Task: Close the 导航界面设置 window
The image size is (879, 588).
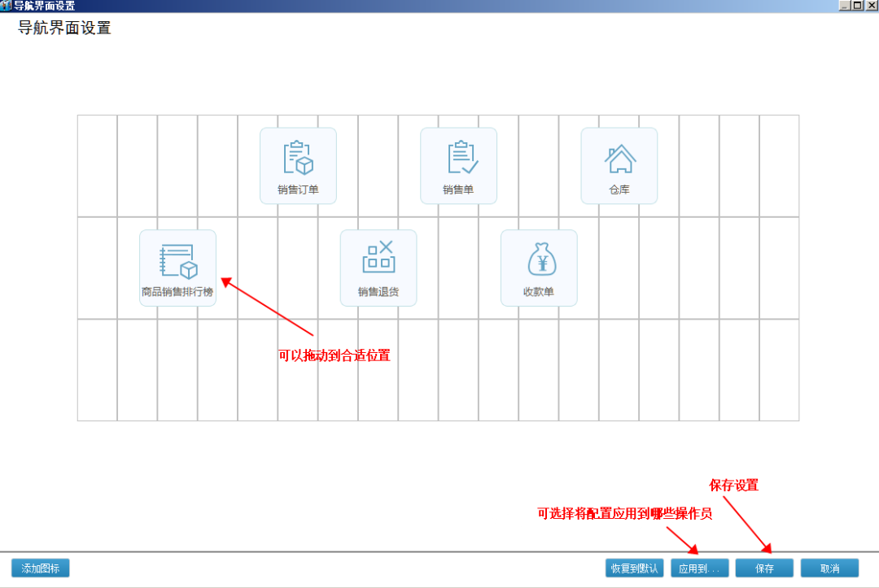Action: click(871, 6)
